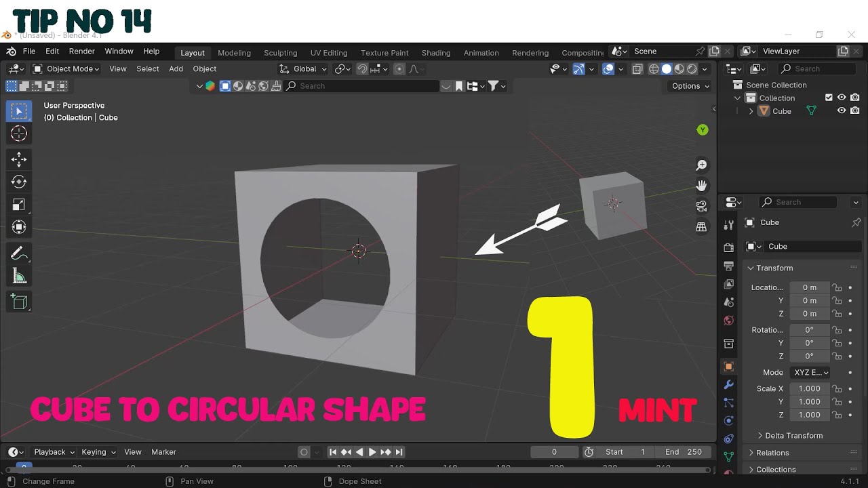The image size is (868, 488).
Task: Jump to the last frame
Action: pos(399,452)
